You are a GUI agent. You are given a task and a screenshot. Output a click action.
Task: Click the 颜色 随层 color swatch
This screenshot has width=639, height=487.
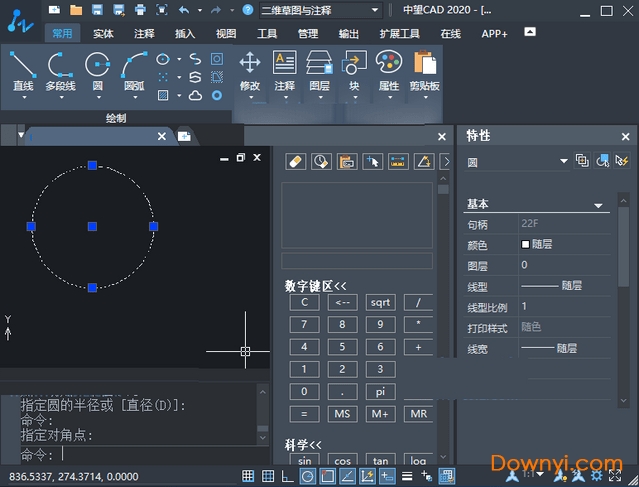(525, 245)
